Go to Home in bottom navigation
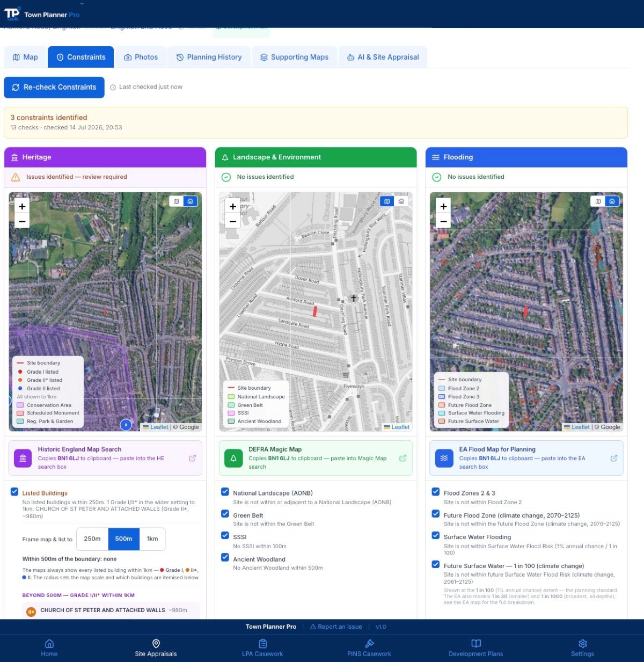The width and height of the screenshot is (644, 662). pyautogui.click(x=49, y=648)
